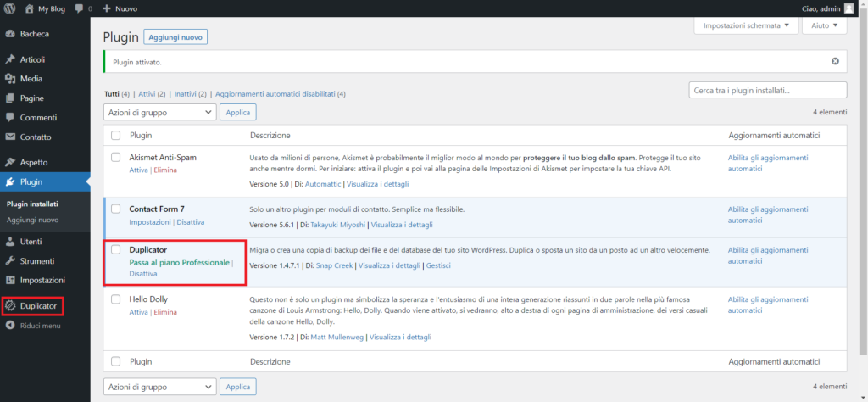This screenshot has height=402, width=868.
Task: Click Articoli pin icon in sidebar
Action: (x=10, y=60)
